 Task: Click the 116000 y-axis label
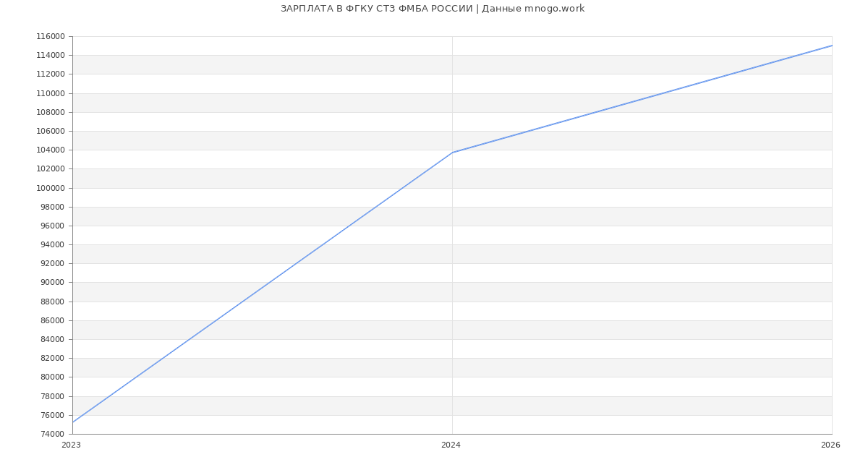coord(51,37)
